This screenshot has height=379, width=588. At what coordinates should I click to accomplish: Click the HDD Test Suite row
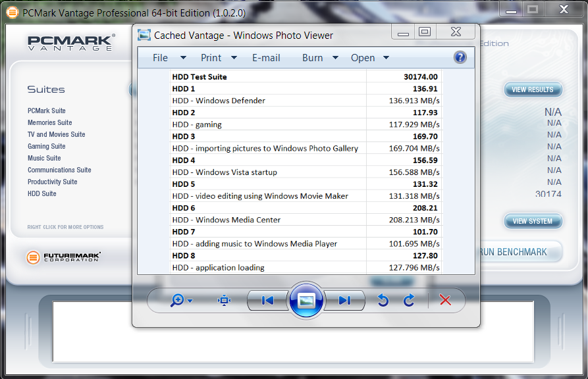[306, 76]
